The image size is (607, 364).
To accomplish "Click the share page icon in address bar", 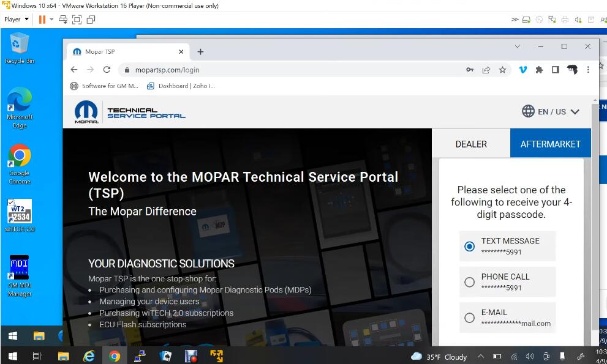I will [x=486, y=70].
